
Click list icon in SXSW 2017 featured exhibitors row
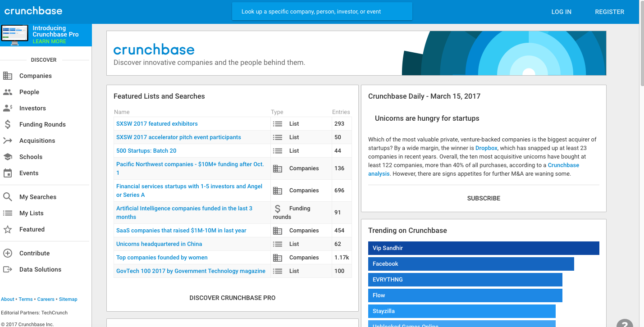click(278, 124)
